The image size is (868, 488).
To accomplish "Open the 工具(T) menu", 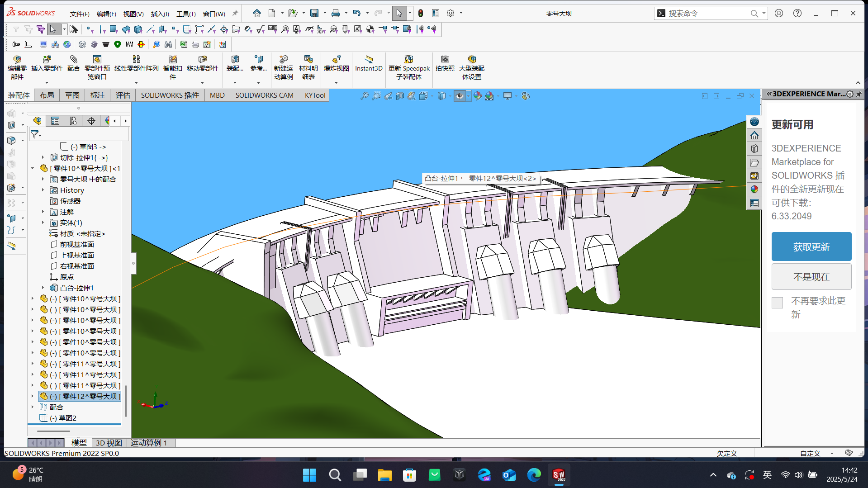I will [x=186, y=14].
